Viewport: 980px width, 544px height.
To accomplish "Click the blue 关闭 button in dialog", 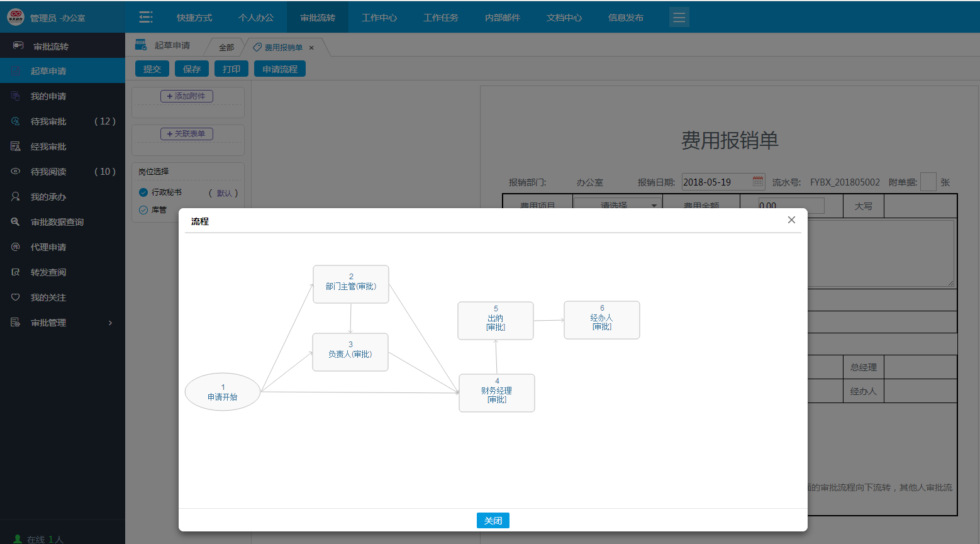I will click(493, 521).
